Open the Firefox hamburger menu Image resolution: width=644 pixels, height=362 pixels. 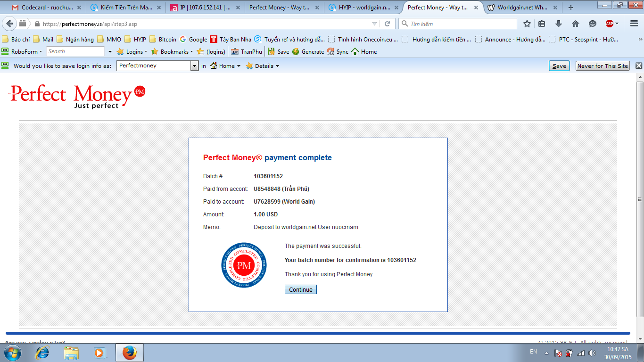[x=634, y=24]
